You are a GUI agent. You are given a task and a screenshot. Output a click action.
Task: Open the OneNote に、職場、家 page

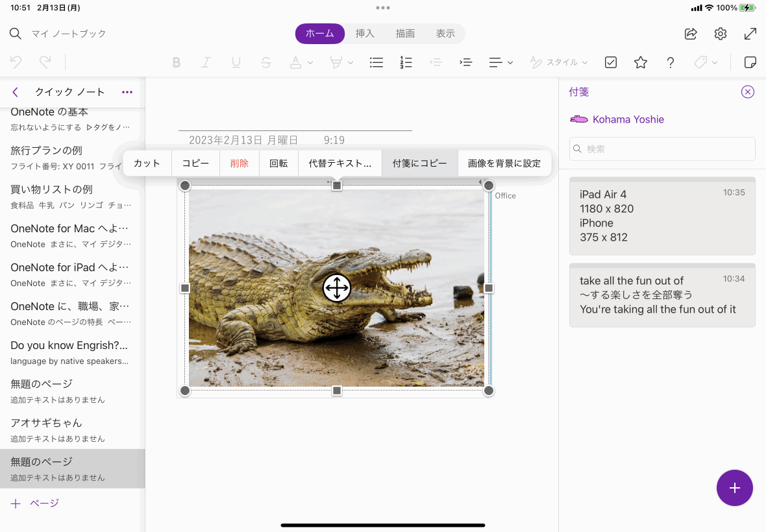coord(72,313)
